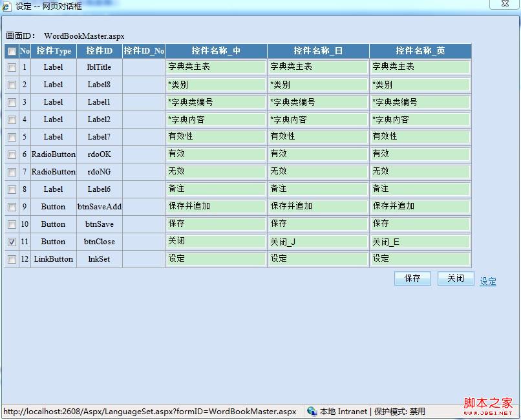Click the 控件名称_中 column header

[x=216, y=51]
